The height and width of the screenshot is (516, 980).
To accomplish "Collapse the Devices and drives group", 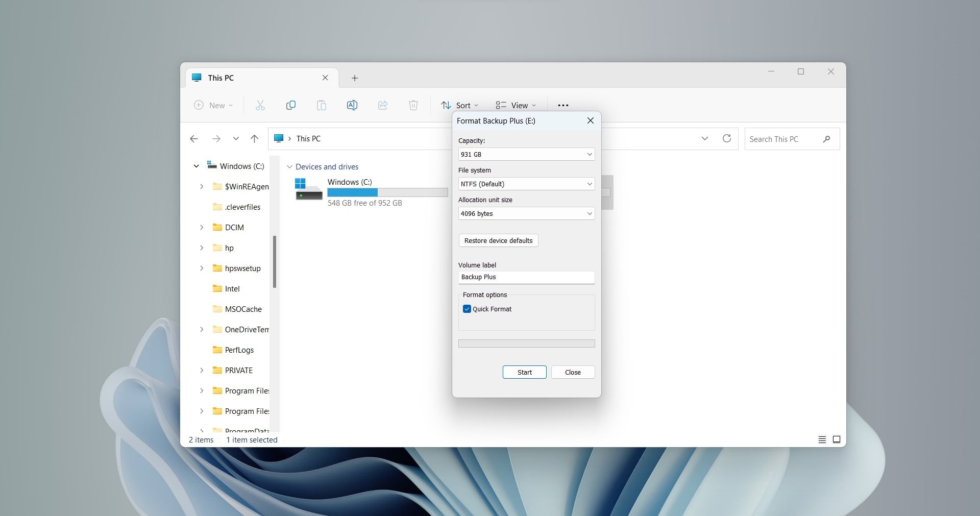I will [x=289, y=167].
